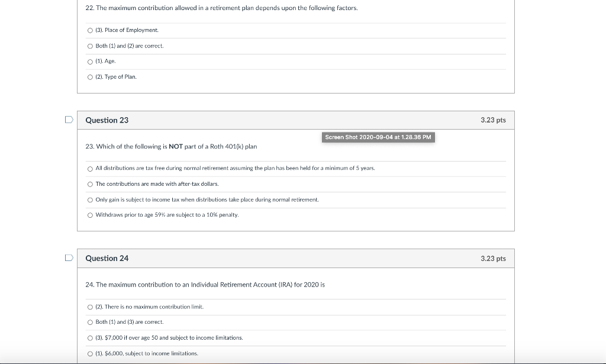The height and width of the screenshot is (364, 606).
Task: Click the Question 23 '3.23 pts' value
Action: coord(493,120)
